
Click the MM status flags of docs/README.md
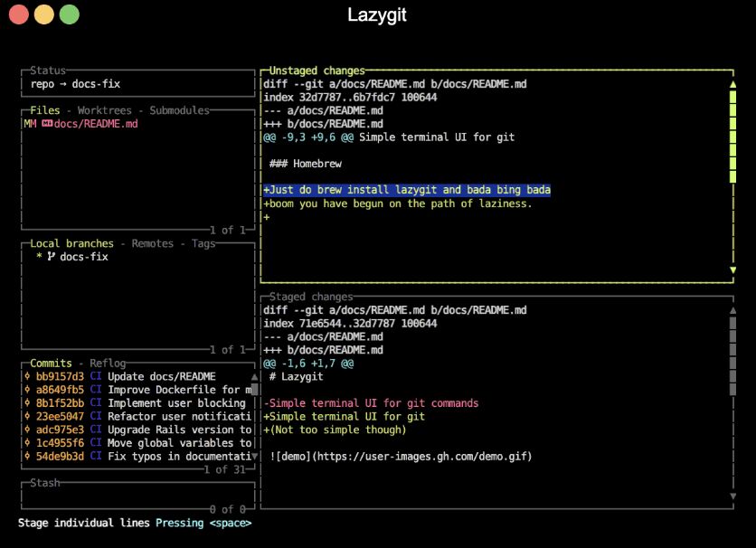(x=30, y=124)
